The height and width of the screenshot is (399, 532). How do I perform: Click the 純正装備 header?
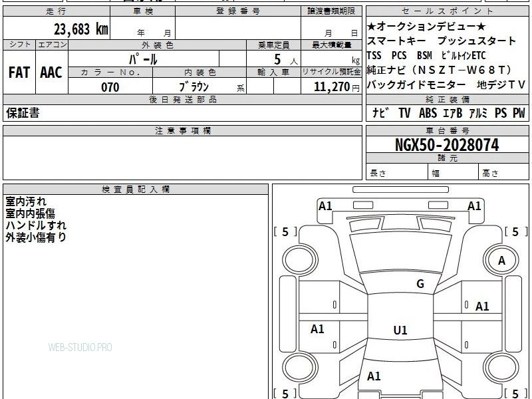447,99
